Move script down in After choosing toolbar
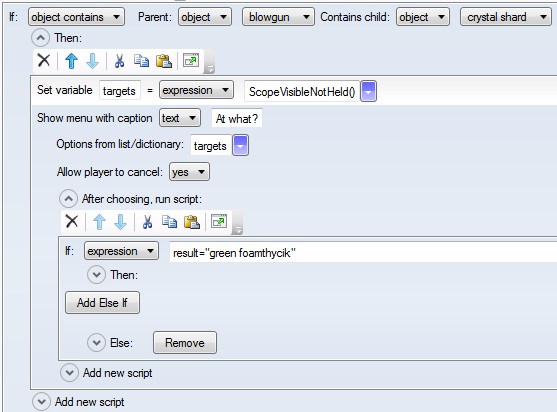The height and width of the screenshot is (412, 557). coord(120,222)
